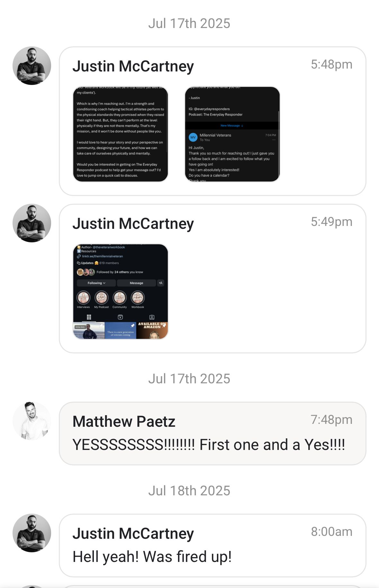Screen dimensions: 379x588
Task: Select the tagged photos tab icon
Action: pos(152,317)
